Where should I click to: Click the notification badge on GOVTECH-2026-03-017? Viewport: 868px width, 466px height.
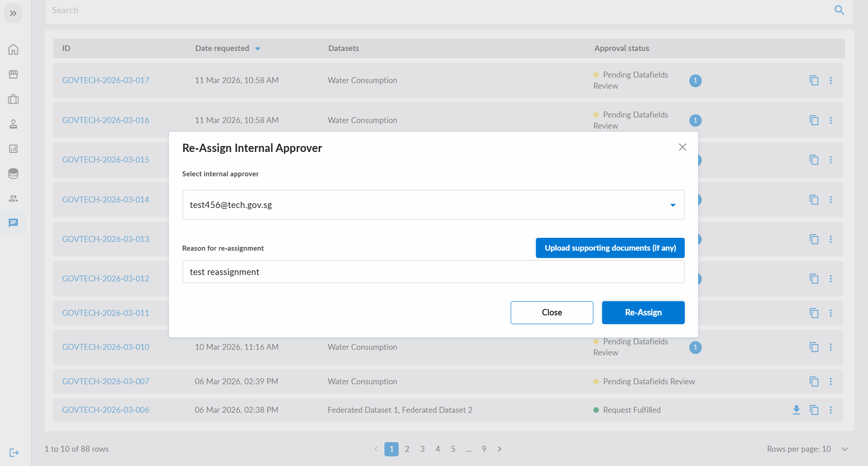point(695,80)
